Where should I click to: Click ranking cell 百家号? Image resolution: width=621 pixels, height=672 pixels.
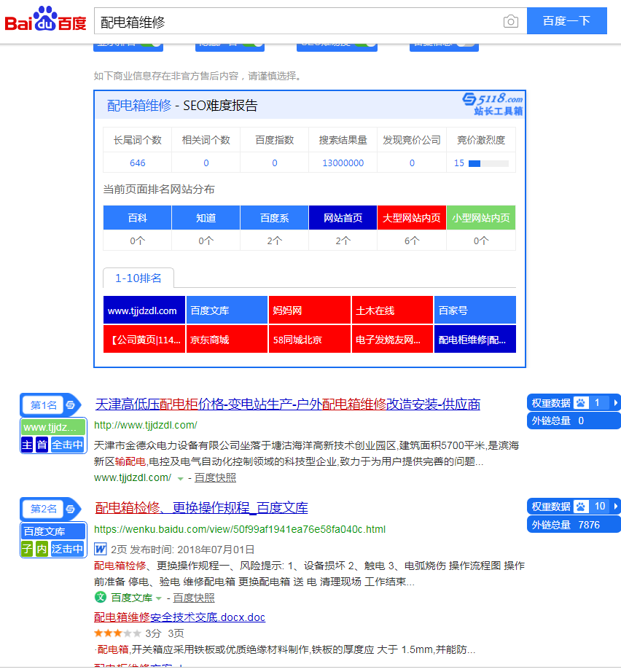click(x=475, y=310)
